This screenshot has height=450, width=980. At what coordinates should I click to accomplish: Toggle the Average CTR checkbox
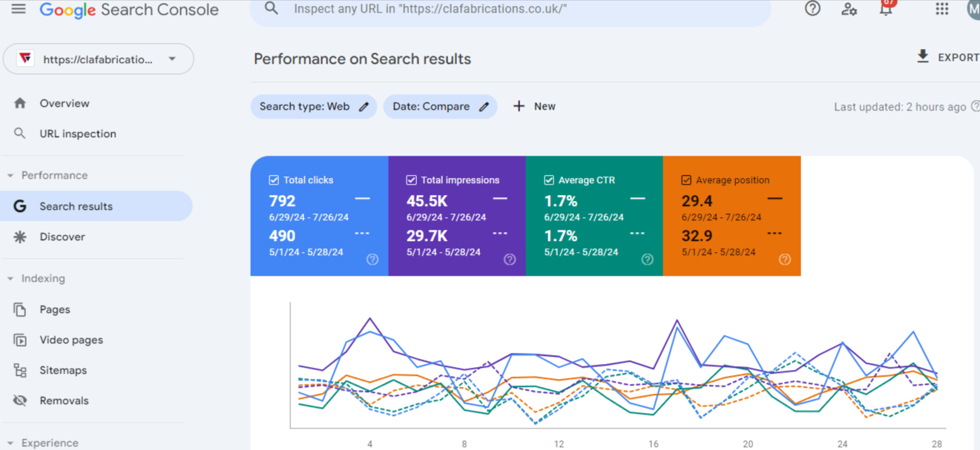tap(549, 180)
